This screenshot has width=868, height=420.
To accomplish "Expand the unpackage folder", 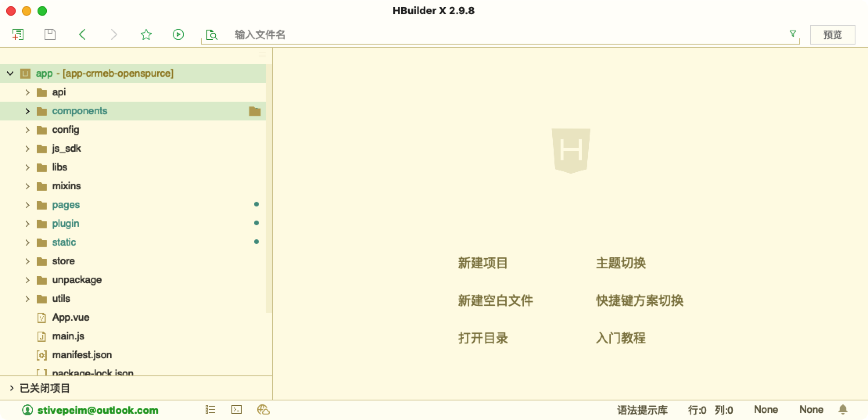I will point(27,280).
